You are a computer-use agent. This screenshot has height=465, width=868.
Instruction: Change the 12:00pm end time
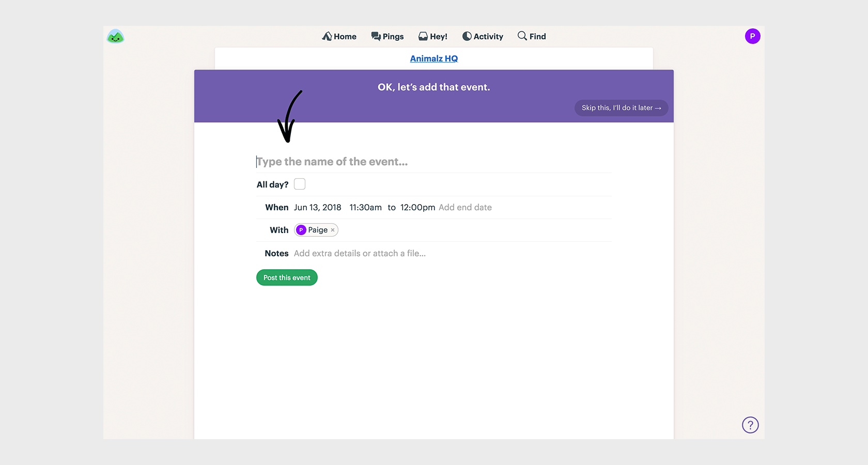click(x=417, y=207)
